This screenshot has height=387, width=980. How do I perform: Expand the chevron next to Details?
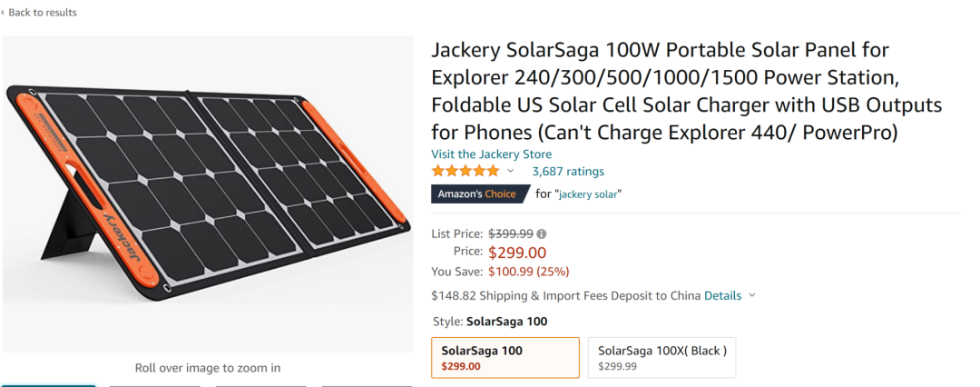click(752, 295)
